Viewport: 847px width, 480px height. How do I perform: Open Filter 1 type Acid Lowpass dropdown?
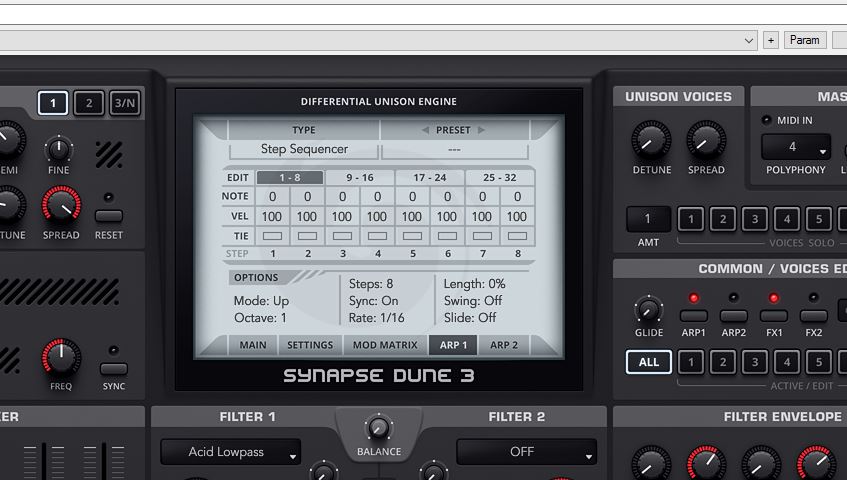coord(231,452)
